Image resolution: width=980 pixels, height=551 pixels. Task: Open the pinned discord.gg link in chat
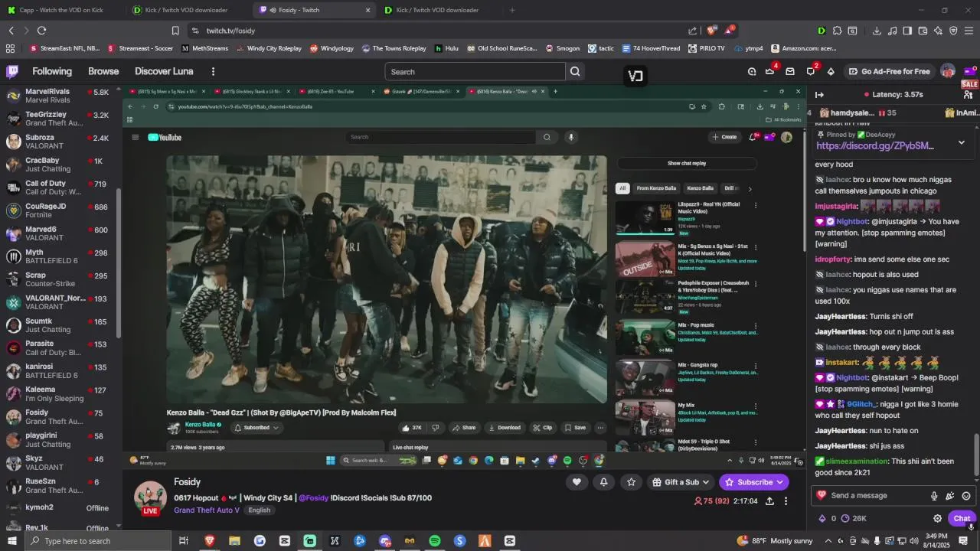pyautogui.click(x=875, y=145)
